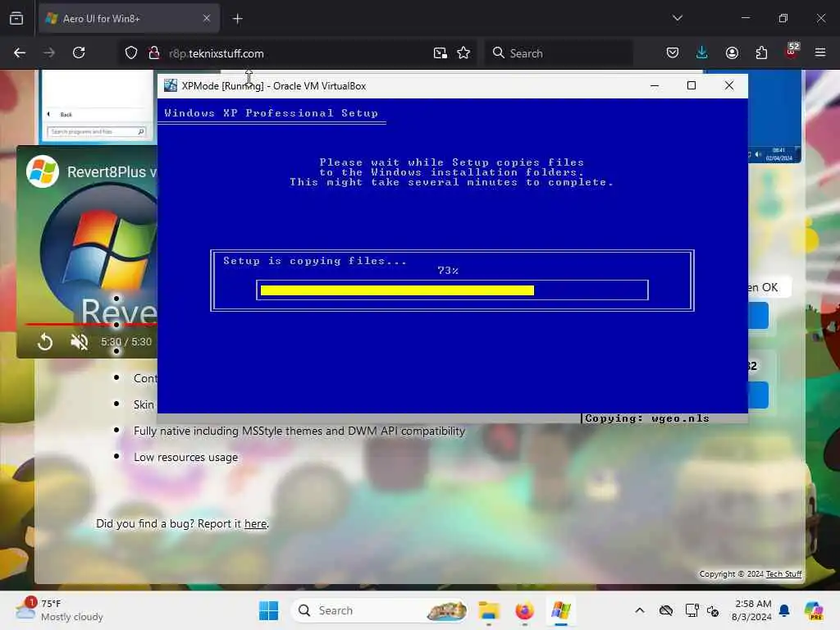Open a new browser tab
Image resolution: width=840 pixels, height=630 pixels.
click(x=237, y=19)
